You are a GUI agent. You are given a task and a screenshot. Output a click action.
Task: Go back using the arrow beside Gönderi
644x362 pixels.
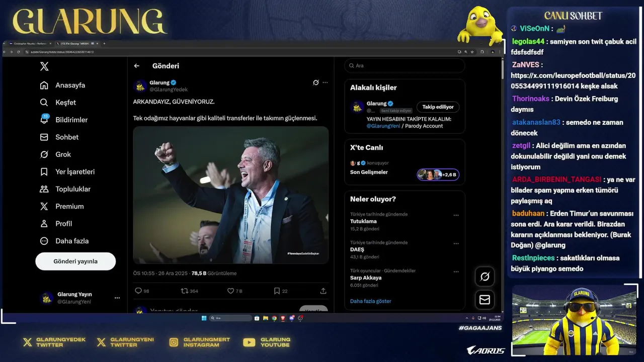pyautogui.click(x=137, y=66)
